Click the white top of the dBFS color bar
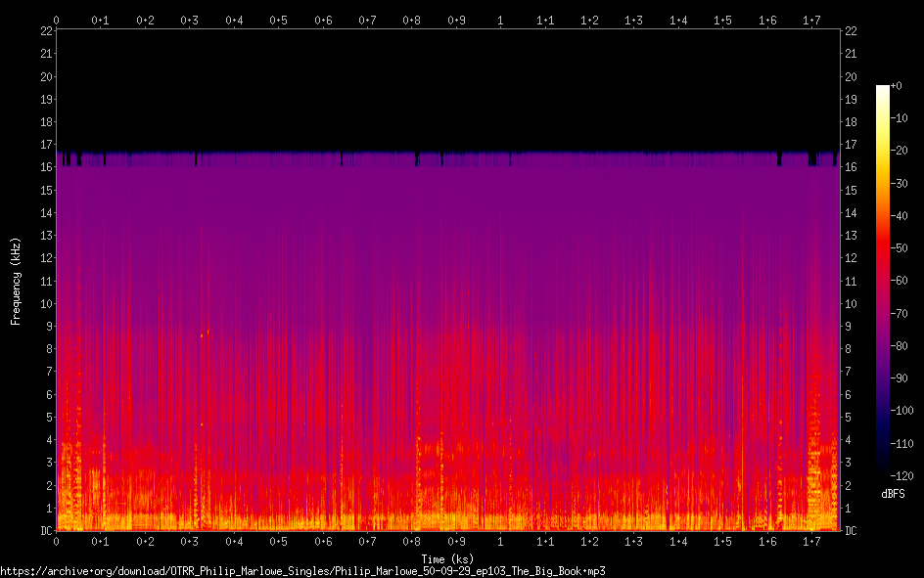 click(x=883, y=90)
